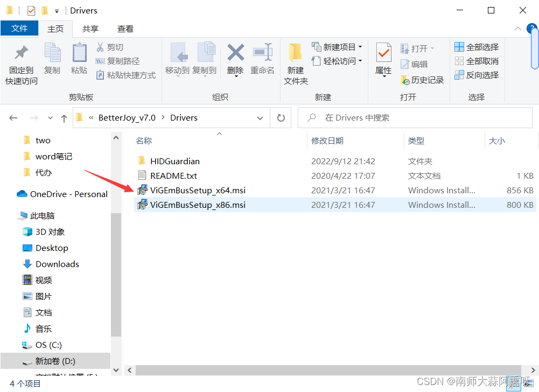Select ViGEmBusSetup_x86.msi file name
The width and height of the screenshot is (539, 392).
(198, 205)
